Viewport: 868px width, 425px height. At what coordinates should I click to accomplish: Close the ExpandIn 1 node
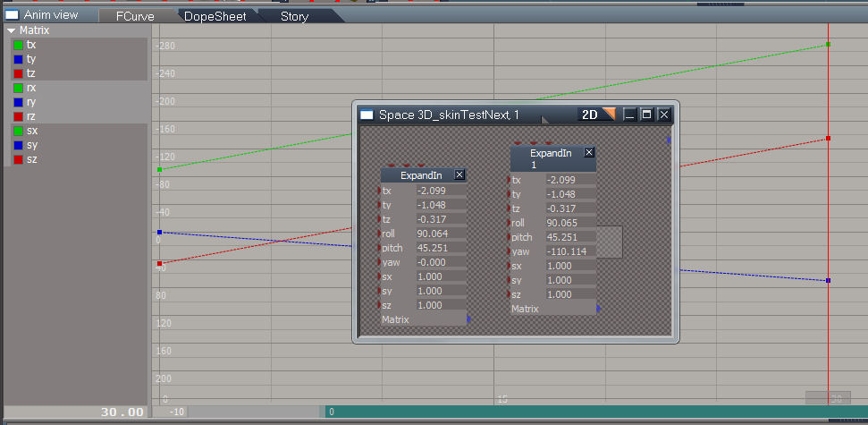click(x=590, y=152)
